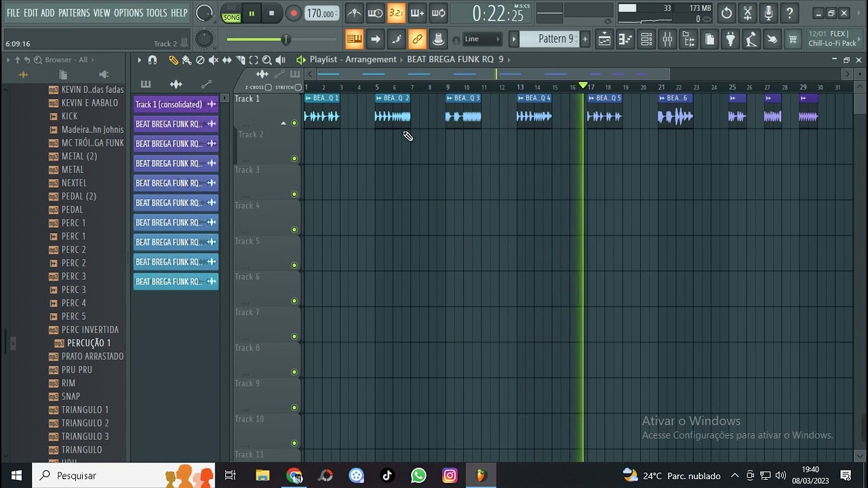Viewport: 868px width, 488px height.
Task: Click the one-click audio editor scissors icon
Action: 747,13
